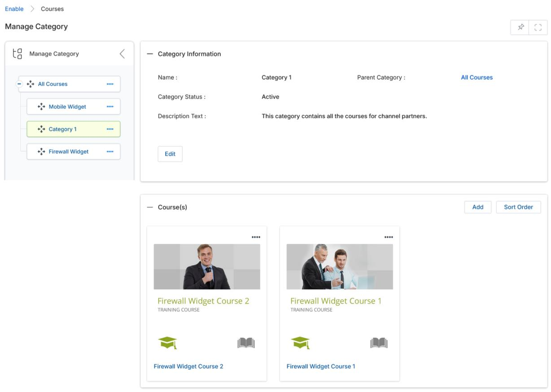Open the Firewall Widget Course 2 blue link
This screenshot has width=551, height=392.
188,366
